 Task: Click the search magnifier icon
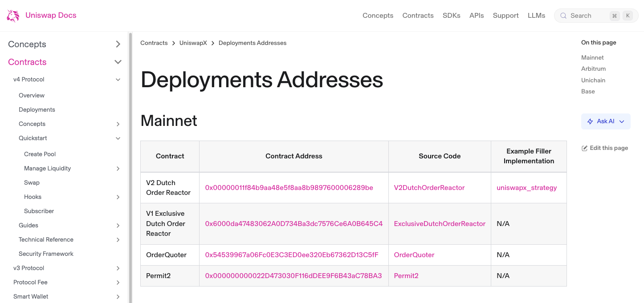(x=563, y=15)
